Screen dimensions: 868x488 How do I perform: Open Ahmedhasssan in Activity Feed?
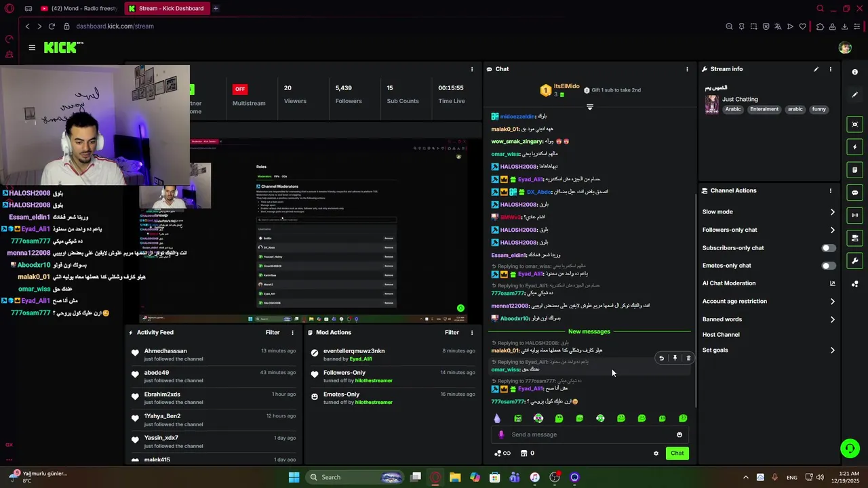click(165, 351)
